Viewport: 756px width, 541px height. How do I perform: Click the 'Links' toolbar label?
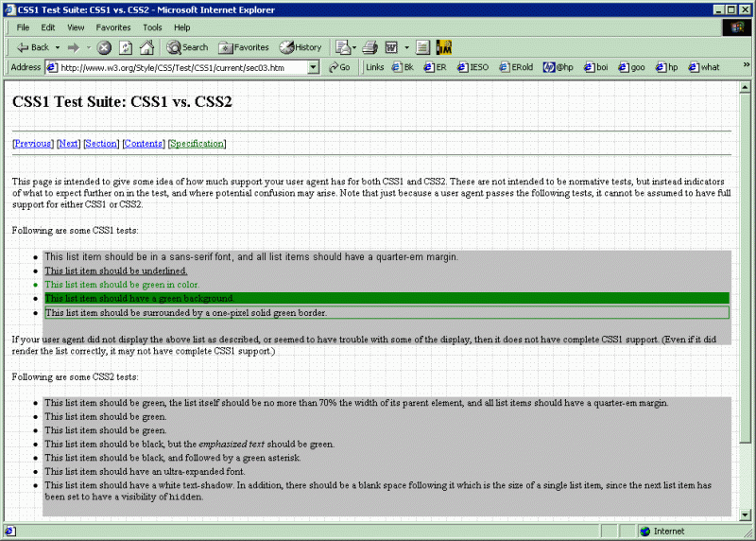click(x=374, y=67)
